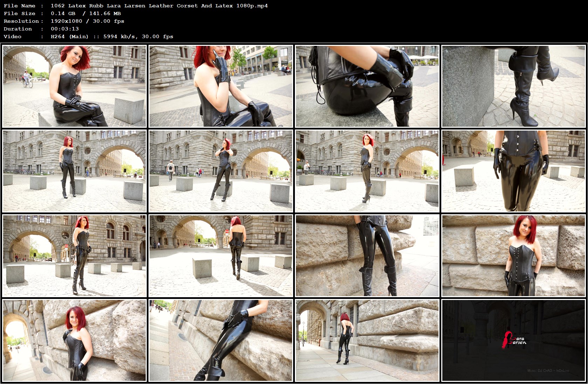Viewport: 588px width, 384px height.
Task: Open thumbnail with gloved hand resting on stone ledge
Action: 221,341
